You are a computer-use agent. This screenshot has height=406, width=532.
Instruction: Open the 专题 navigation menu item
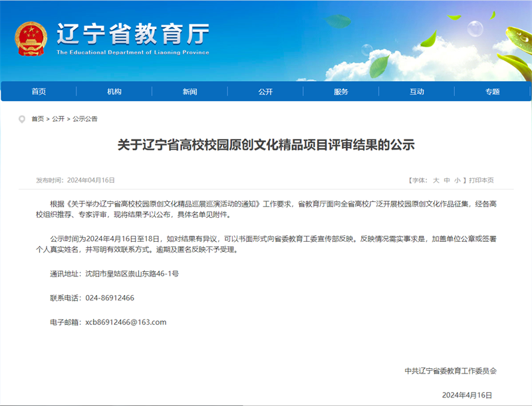pos(492,92)
